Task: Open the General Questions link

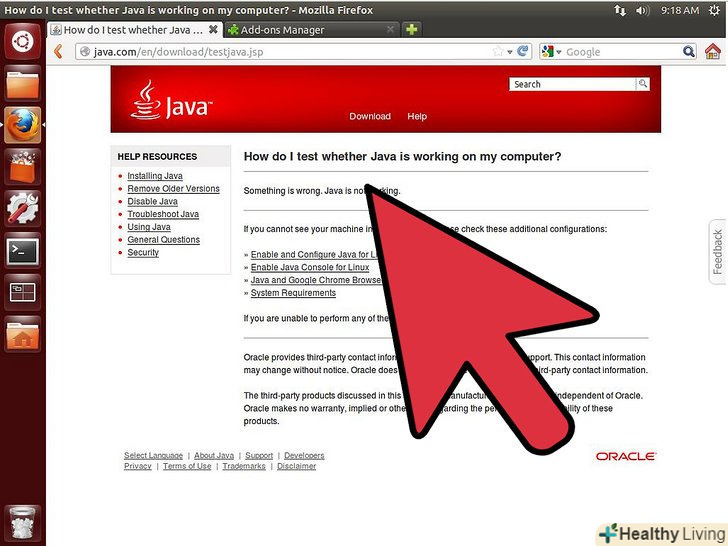Action: [x=163, y=240]
